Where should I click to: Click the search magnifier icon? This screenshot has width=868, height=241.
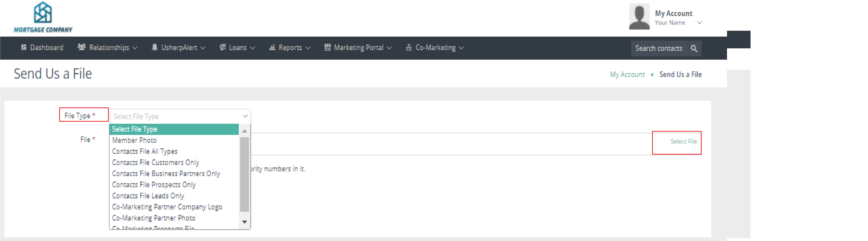694,48
